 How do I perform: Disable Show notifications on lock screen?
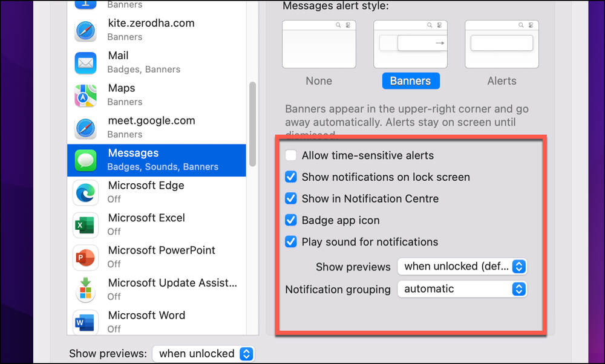290,177
